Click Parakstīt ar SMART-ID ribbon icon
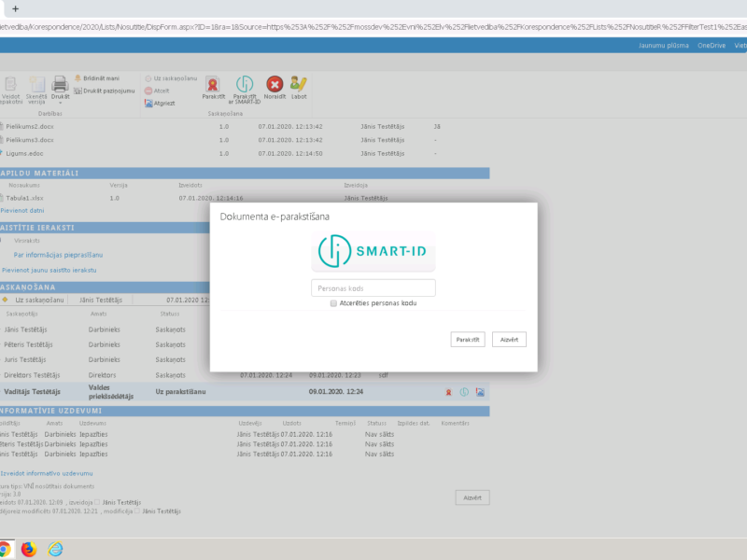 (x=245, y=84)
